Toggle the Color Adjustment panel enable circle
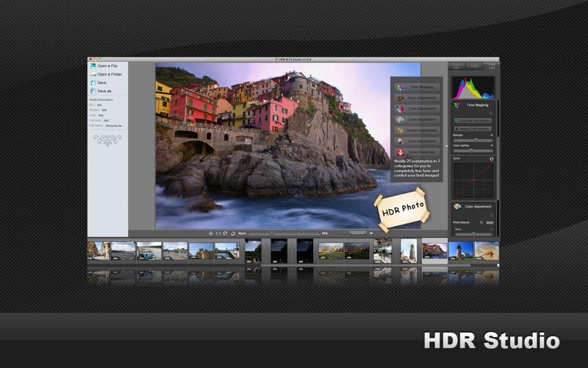Screen dimensions: 588x368 click(x=491, y=215)
